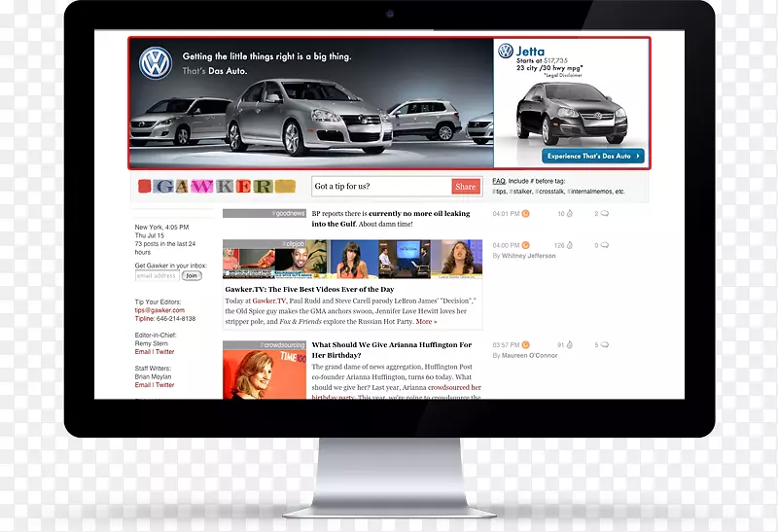Open the Arianna Huffington birthday headline
The width and height of the screenshot is (778, 532).
click(x=392, y=350)
